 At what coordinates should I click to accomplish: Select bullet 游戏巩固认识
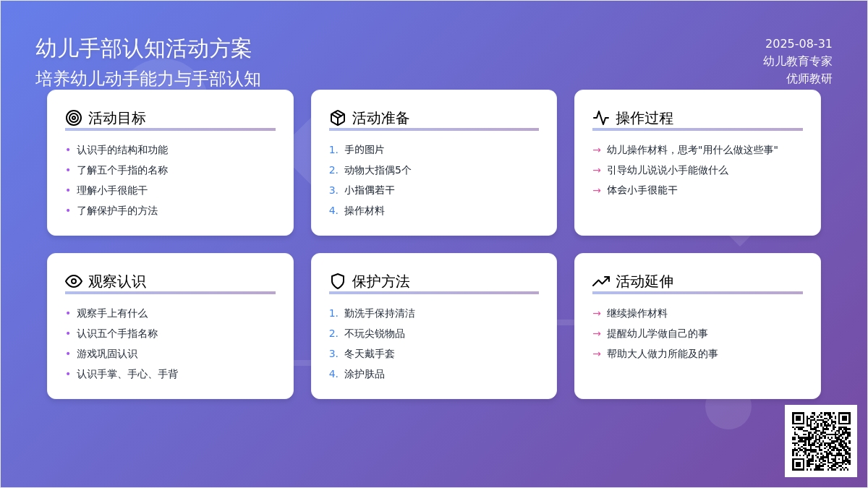click(107, 354)
